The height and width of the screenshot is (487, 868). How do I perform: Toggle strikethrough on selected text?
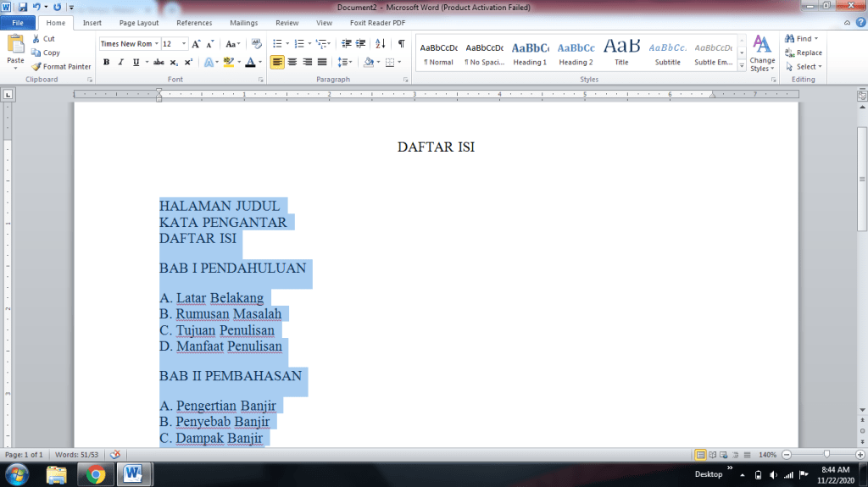tap(159, 62)
